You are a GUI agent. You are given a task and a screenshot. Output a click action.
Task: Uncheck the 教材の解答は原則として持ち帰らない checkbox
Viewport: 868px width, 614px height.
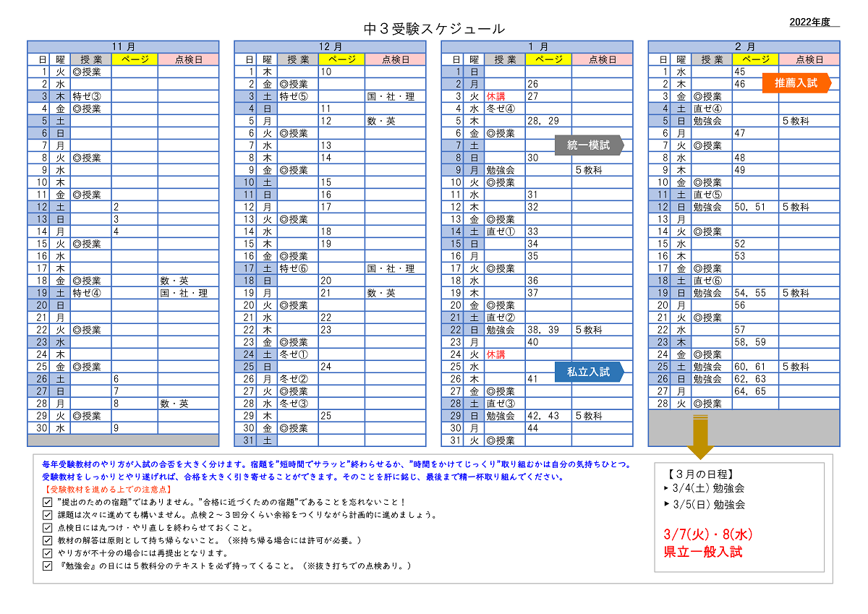click(48, 540)
